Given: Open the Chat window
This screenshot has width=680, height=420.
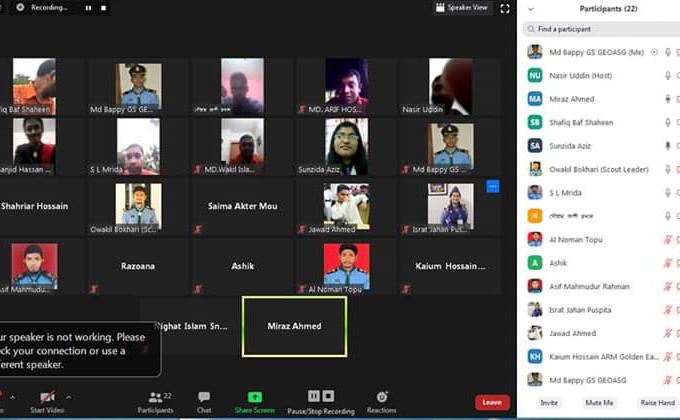Looking at the screenshot, I should coord(204,398).
